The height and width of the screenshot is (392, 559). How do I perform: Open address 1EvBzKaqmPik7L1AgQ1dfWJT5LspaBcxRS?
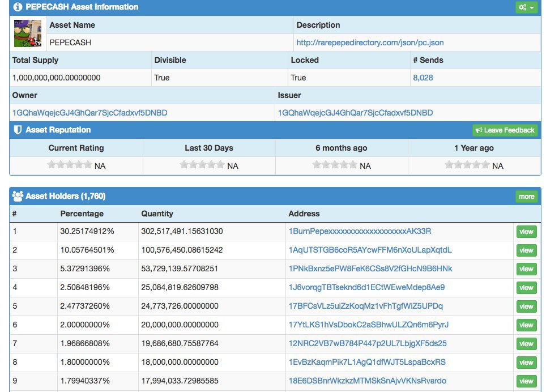[367, 362]
